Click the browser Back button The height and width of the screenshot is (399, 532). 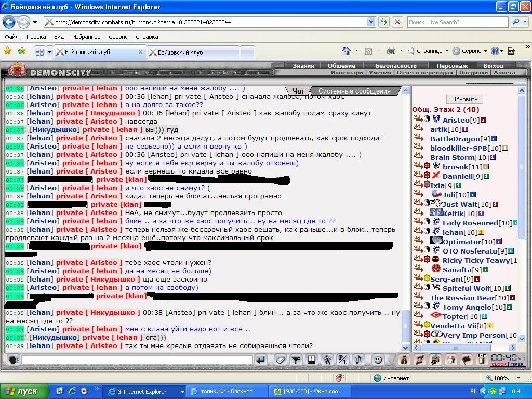[9, 22]
